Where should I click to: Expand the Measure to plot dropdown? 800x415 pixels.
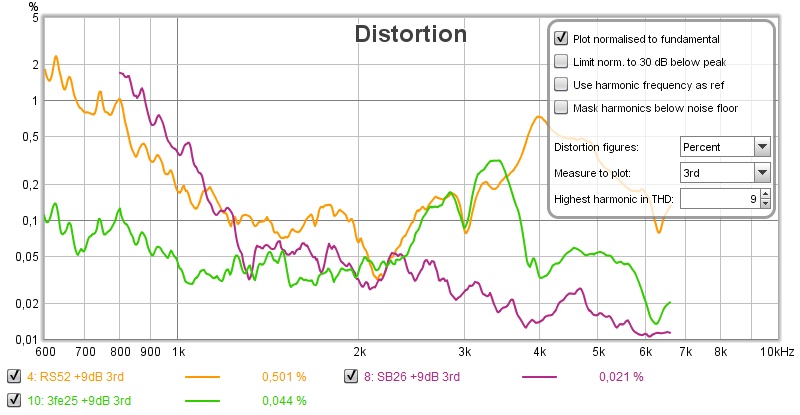762,174
